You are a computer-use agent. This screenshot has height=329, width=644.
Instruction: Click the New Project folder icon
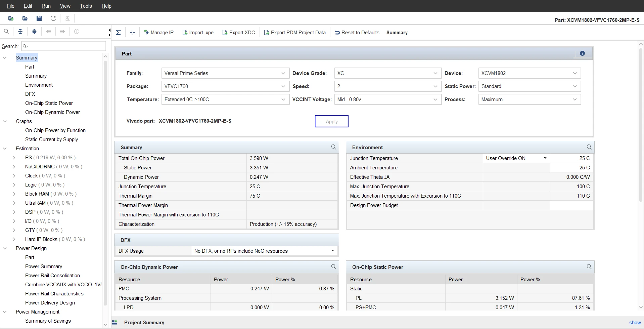pos(11,18)
